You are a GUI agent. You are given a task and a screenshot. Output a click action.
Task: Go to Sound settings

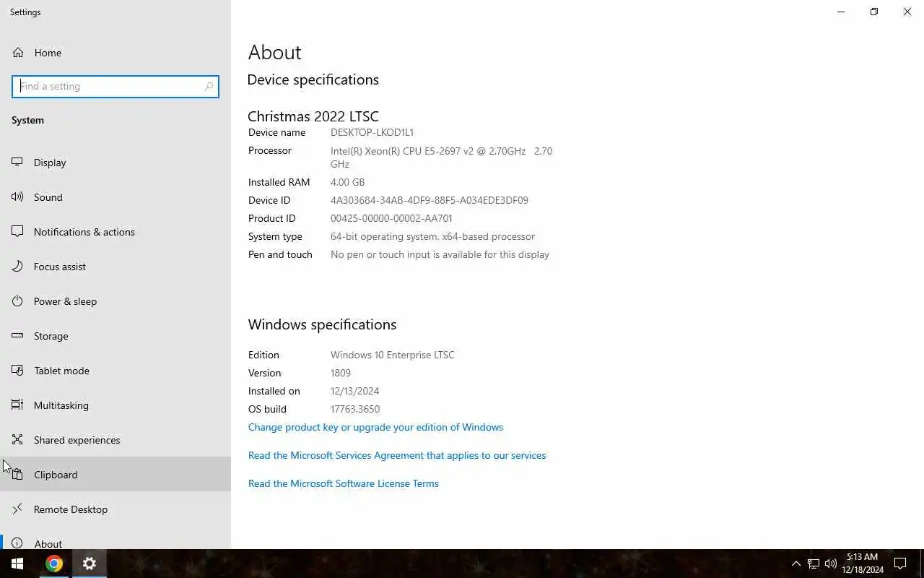(x=48, y=197)
